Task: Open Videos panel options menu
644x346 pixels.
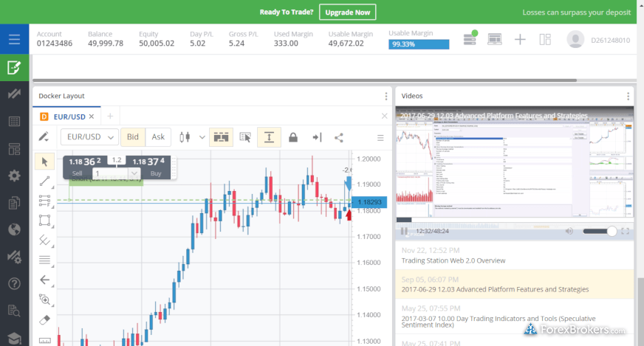Action: click(628, 96)
